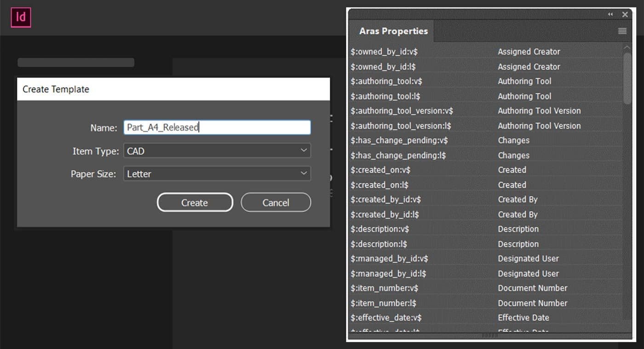Close the Aras Properties panel
The image size is (644, 349).
625,15
